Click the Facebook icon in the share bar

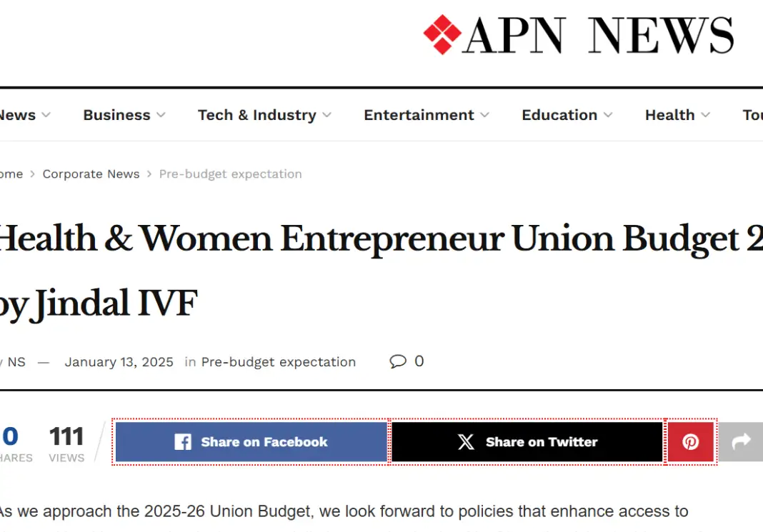[184, 441]
